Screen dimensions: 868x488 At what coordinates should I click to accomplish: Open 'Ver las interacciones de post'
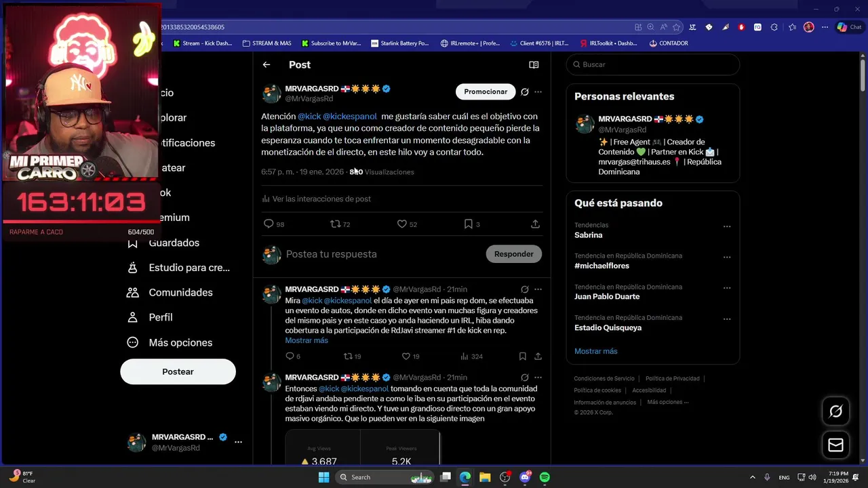(317, 199)
